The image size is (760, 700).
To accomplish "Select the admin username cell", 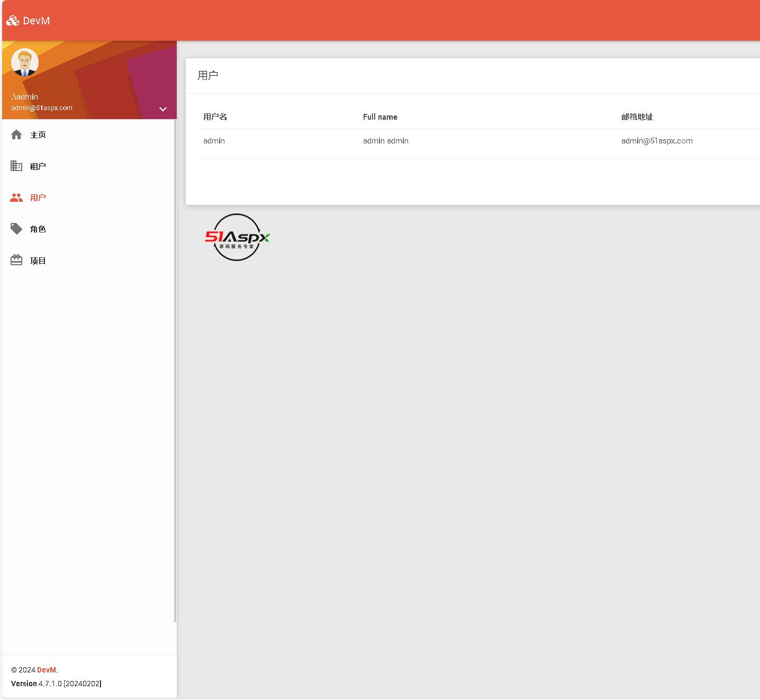I will [214, 141].
